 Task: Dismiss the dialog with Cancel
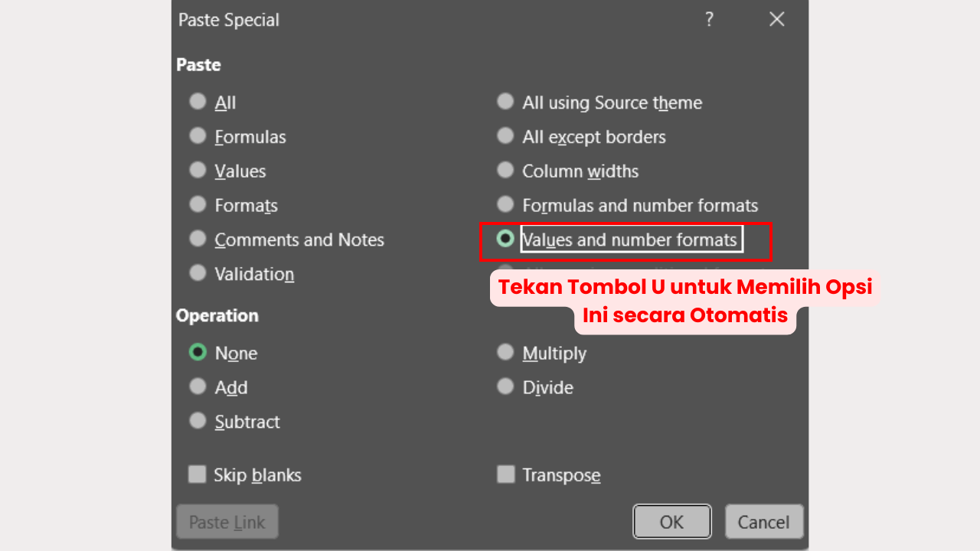(763, 521)
